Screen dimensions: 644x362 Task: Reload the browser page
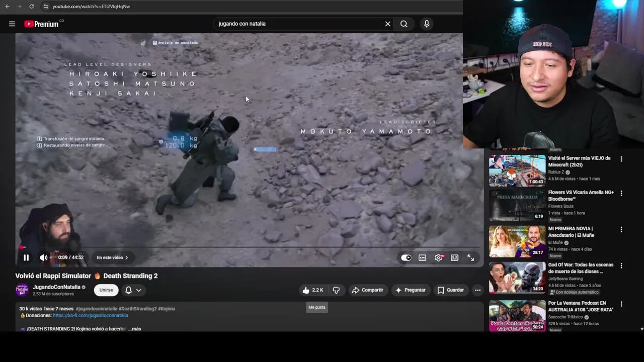(x=32, y=7)
